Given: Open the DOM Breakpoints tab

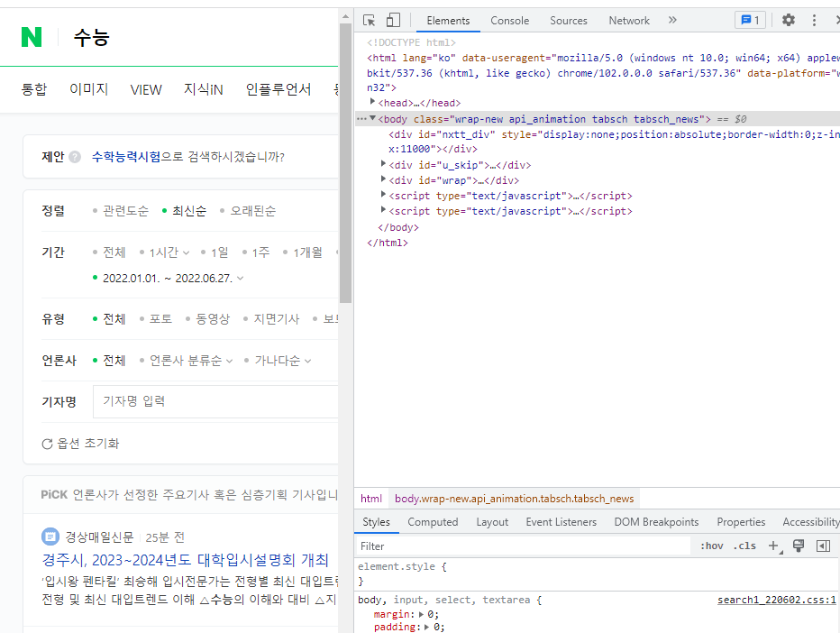Looking at the screenshot, I should (656, 522).
